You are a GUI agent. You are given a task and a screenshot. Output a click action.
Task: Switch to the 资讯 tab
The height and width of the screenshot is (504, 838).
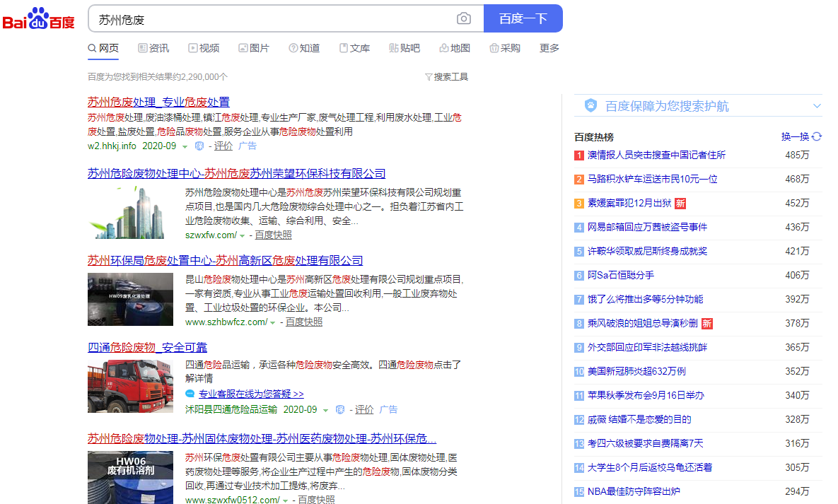pyautogui.click(x=153, y=48)
